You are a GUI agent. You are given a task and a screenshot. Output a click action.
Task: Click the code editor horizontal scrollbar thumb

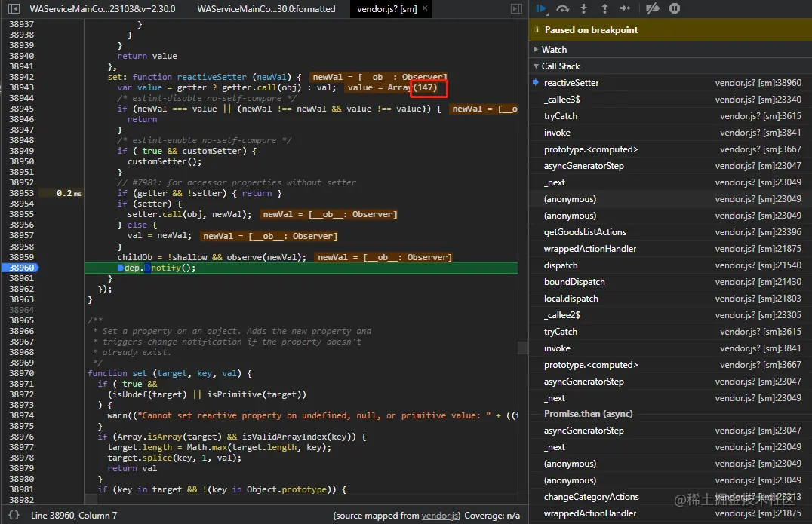pyautogui.click(x=91, y=499)
